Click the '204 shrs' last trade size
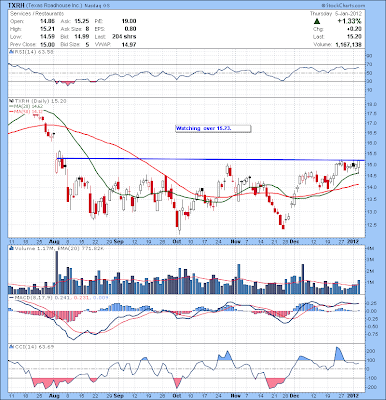The width and height of the screenshot is (386, 400). tap(124, 37)
